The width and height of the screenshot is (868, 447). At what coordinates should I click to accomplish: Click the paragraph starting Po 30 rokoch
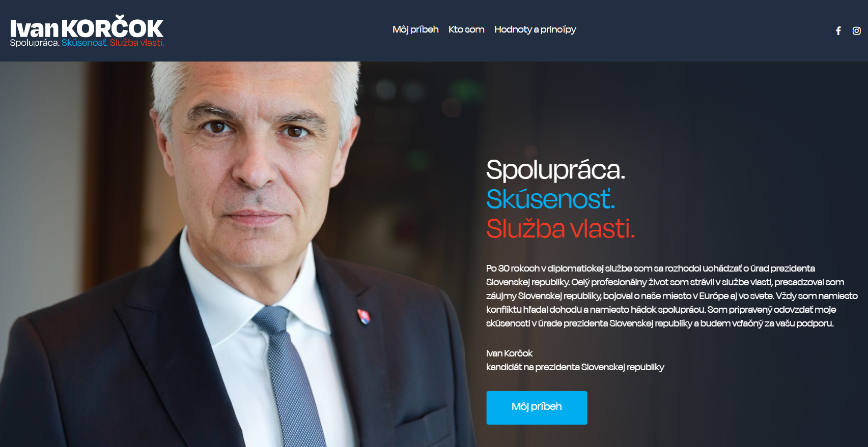point(672,295)
